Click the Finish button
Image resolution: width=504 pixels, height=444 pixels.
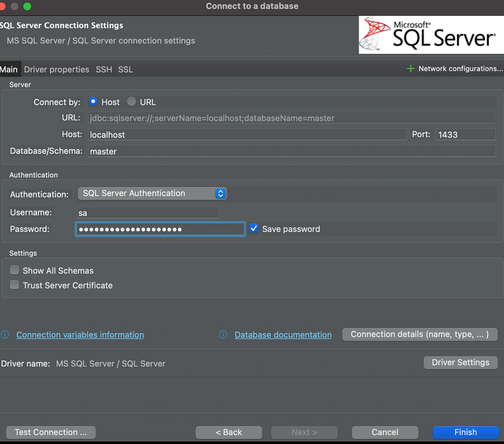465,432
